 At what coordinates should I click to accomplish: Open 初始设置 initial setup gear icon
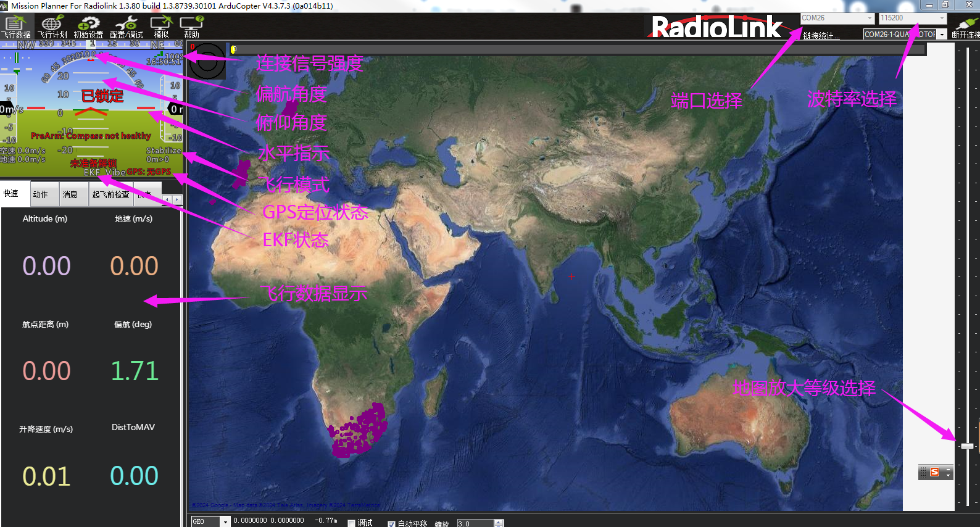click(88, 27)
